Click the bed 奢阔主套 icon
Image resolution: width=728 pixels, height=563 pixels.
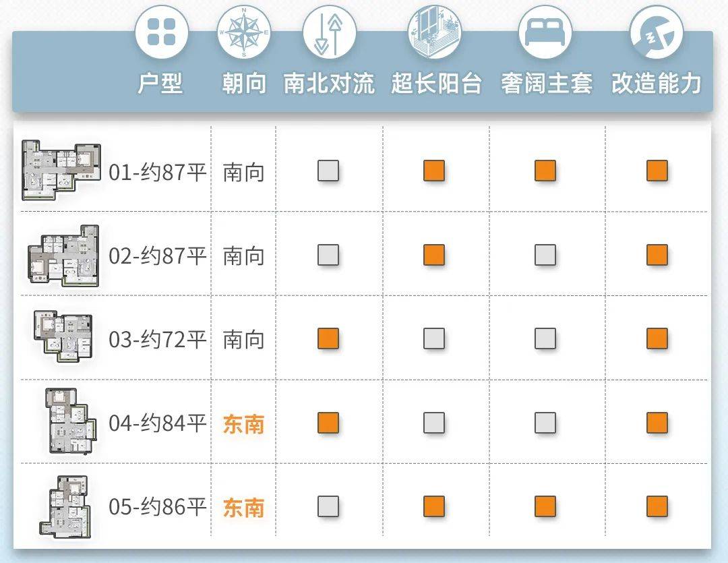[545, 32]
